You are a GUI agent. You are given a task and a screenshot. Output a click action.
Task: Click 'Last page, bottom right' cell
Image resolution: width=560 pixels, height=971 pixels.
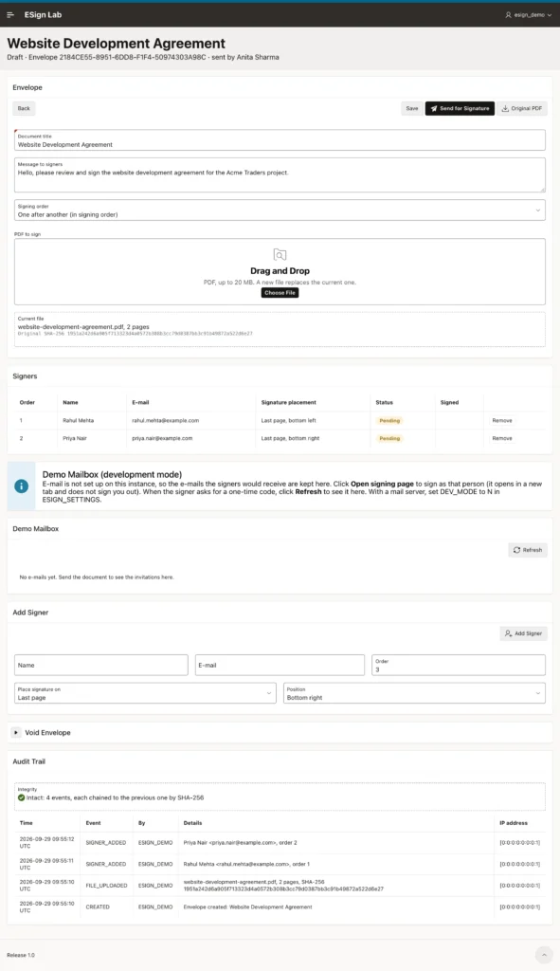point(290,438)
